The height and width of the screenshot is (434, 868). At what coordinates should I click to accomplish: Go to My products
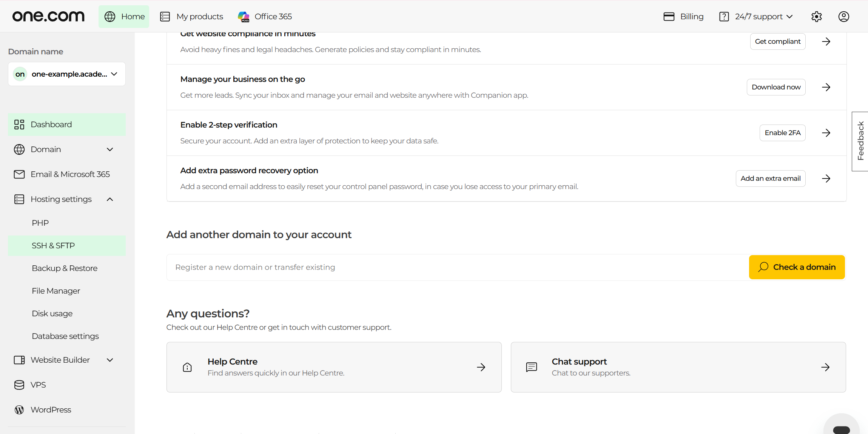(x=191, y=16)
